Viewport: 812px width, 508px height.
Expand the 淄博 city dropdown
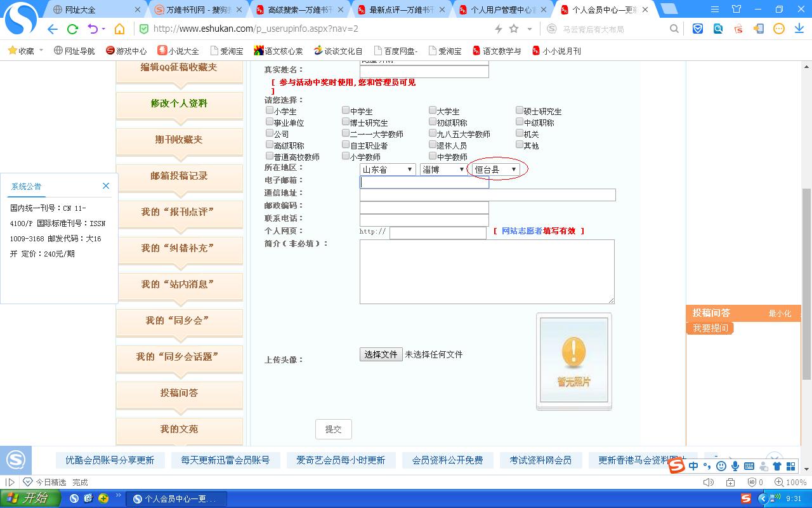tap(443, 170)
